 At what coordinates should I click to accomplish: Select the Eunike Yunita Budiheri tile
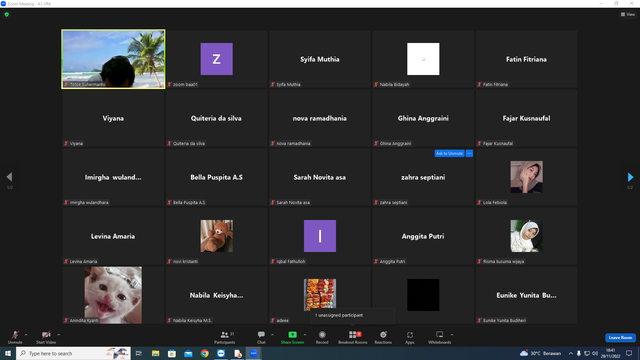click(526, 295)
